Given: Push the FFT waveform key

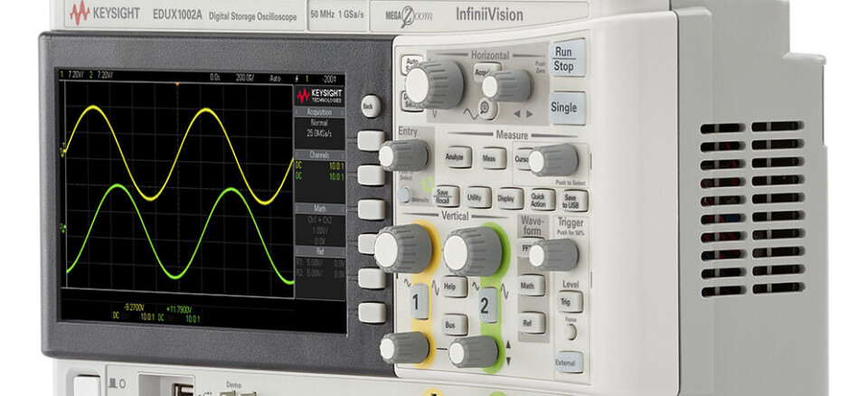Looking at the screenshot, I should [524, 248].
